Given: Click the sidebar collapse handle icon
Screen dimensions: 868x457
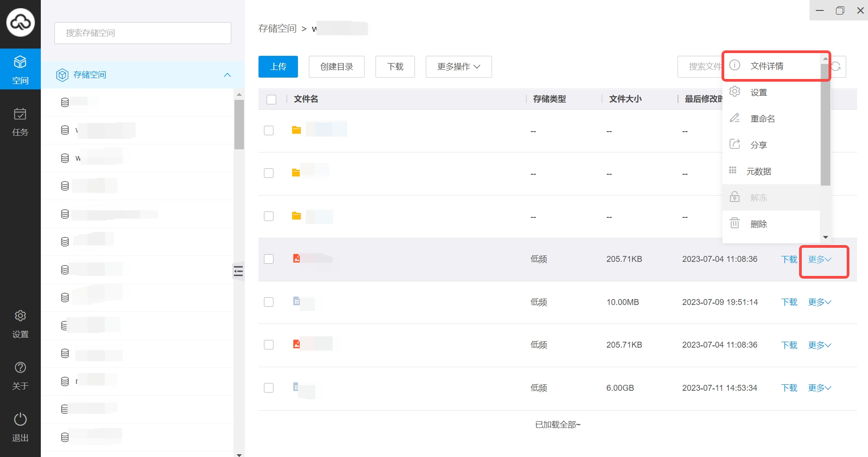Looking at the screenshot, I should 238,271.
